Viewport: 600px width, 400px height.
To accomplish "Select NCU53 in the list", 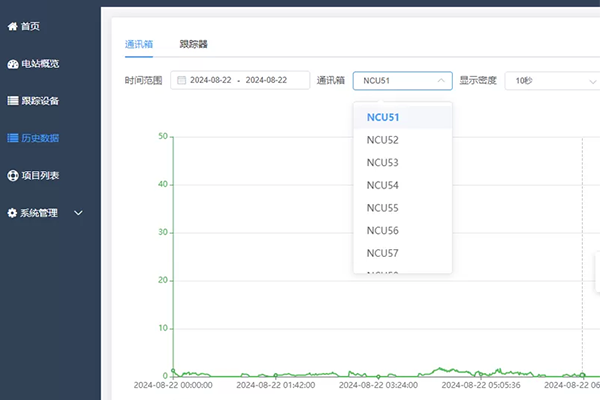I will click(x=382, y=162).
